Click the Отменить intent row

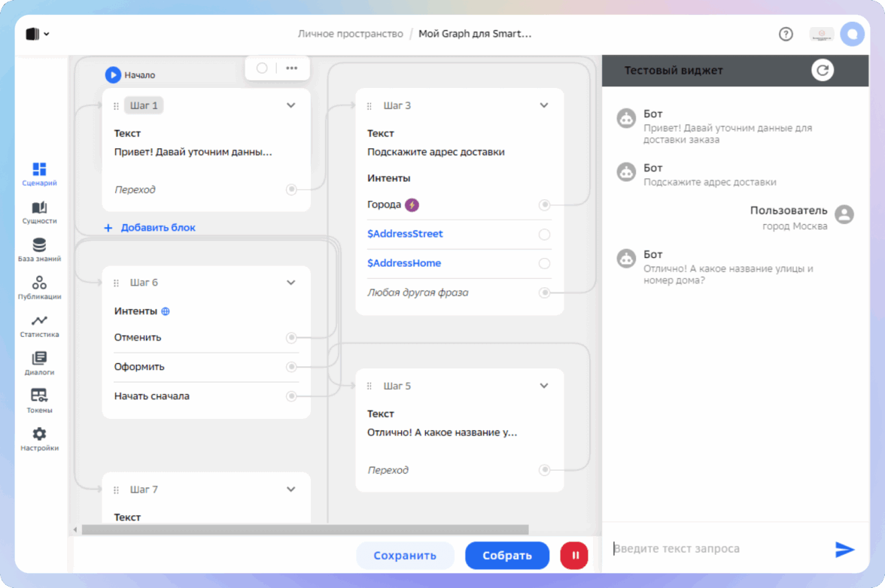click(206, 338)
